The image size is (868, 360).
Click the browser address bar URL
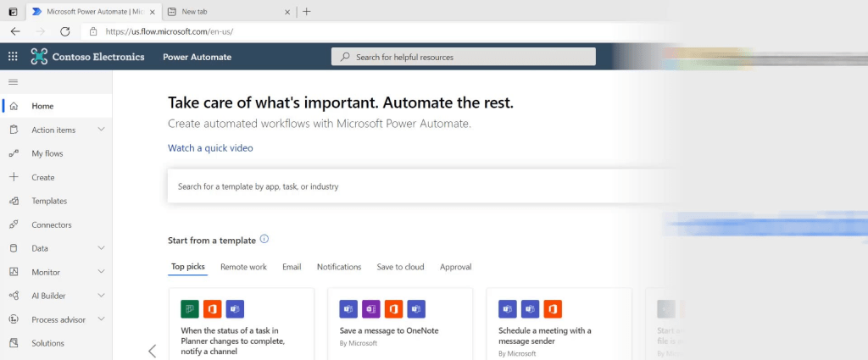[x=170, y=31]
